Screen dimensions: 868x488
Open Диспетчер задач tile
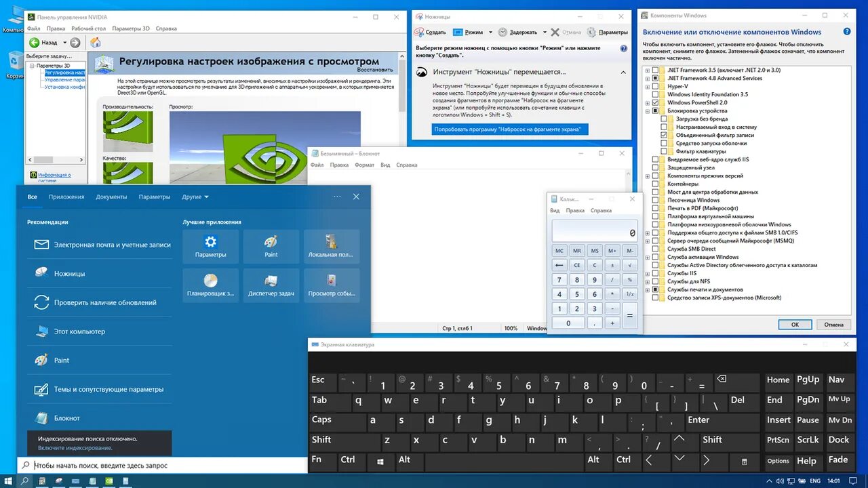pyautogui.click(x=271, y=285)
